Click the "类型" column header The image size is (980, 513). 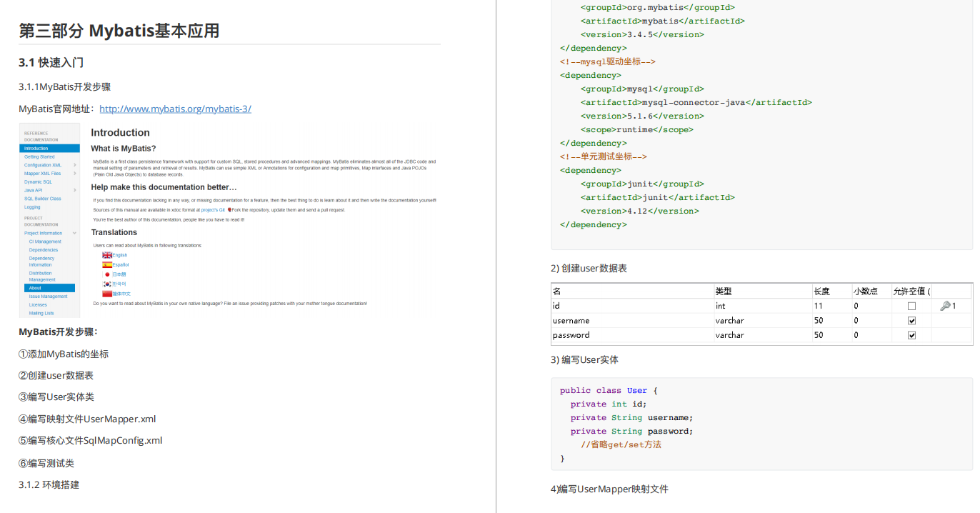coord(724,292)
